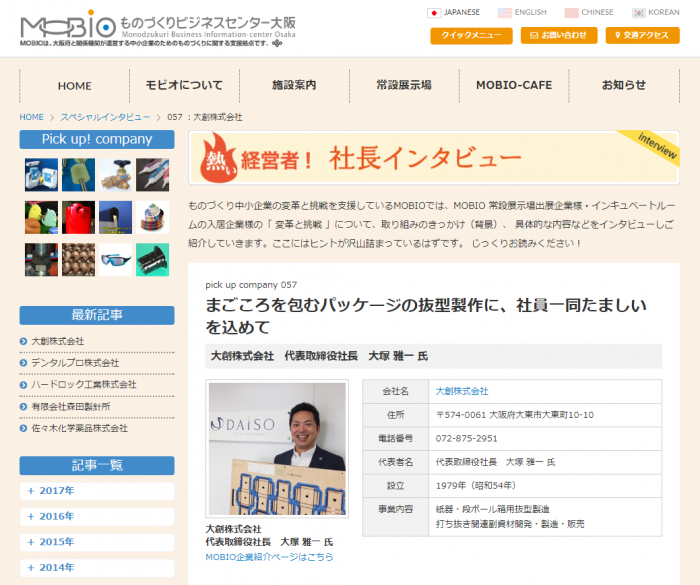700x585 pixels.
Task: Go to the HOME navigation tab
Action: (x=75, y=85)
